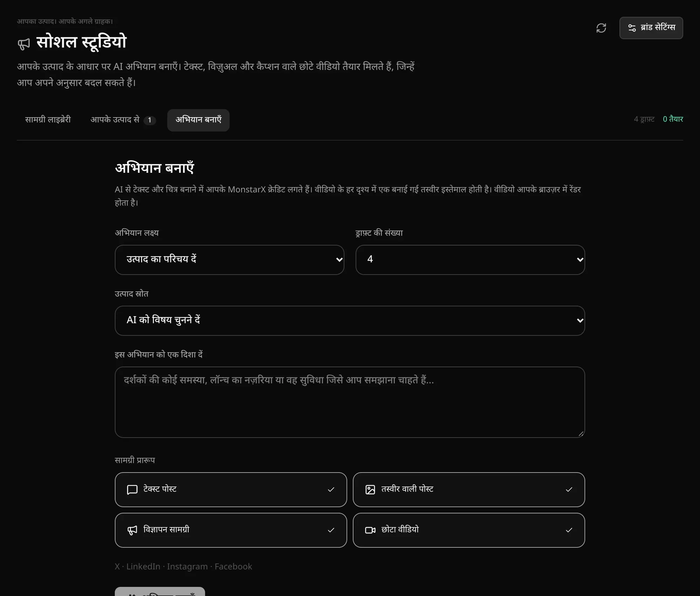
Task: Open the ड्राफ़्ट की संख्या dropdown
Action: (x=470, y=260)
